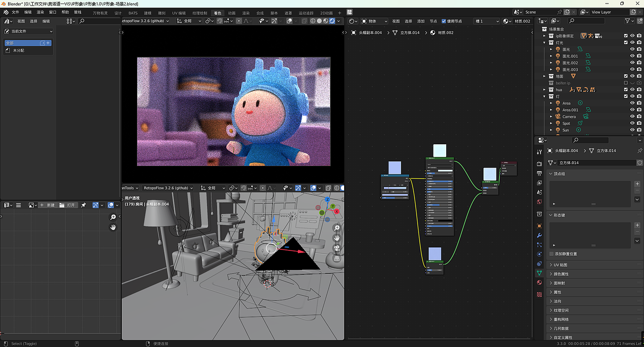
Task: Enable 添加静置位置 checkbox
Action: click(551, 254)
